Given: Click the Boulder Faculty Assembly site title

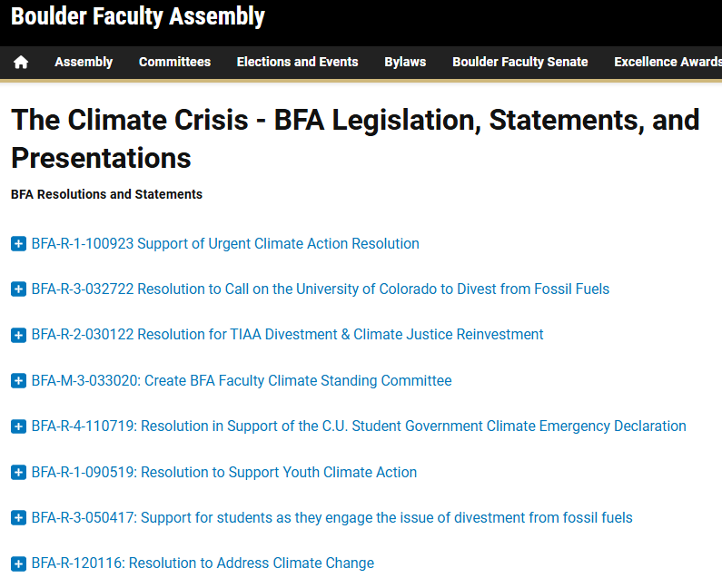Looking at the screenshot, I should [138, 16].
